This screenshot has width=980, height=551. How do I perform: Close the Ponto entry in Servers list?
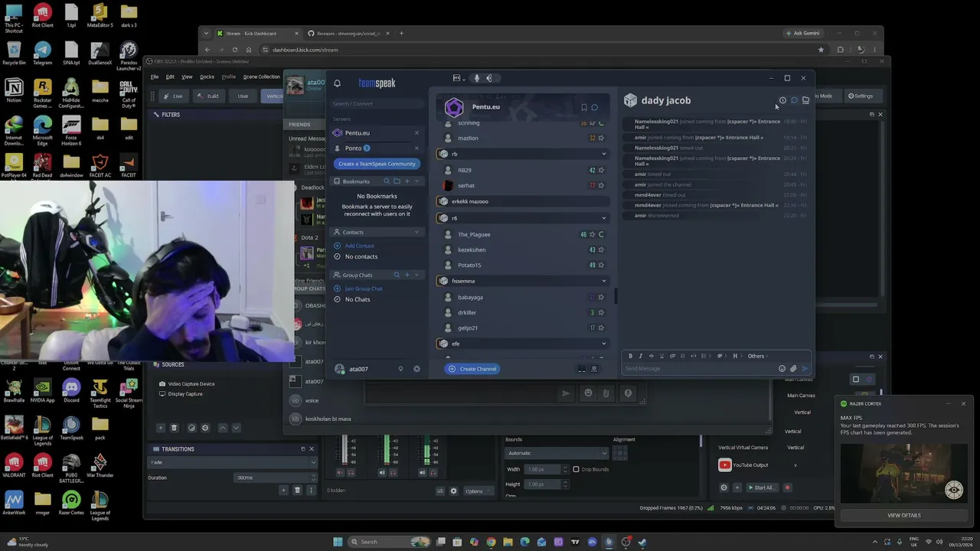pyautogui.click(x=416, y=148)
